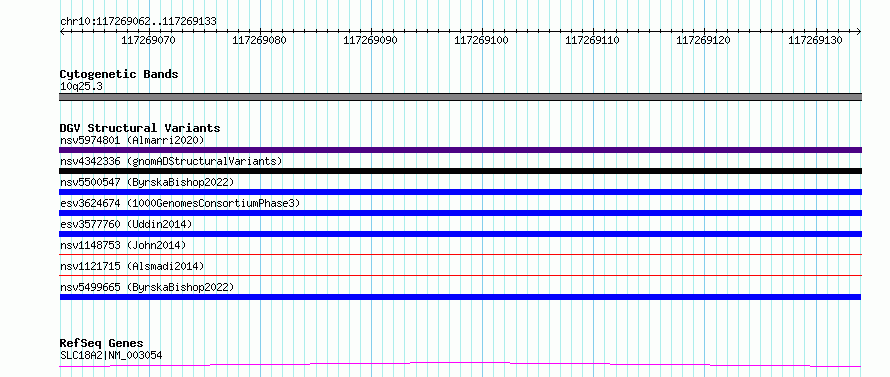Click the black nsv4342336 variant bar
Screen dimensions: 890x377
[x=460, y=171]
